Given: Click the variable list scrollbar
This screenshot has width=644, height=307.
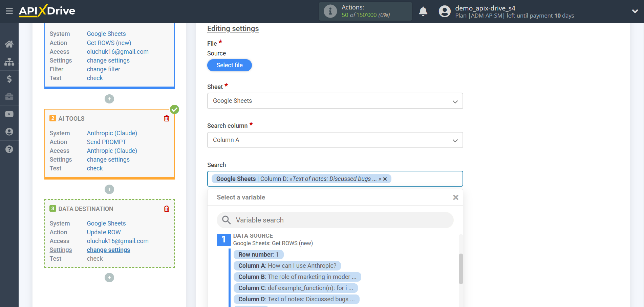Looking at the screenshot, I should coord(461,269).
